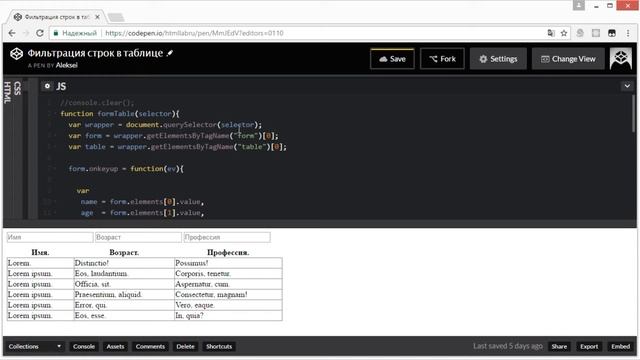Click the Save button
The image size is (640, 360).
coord(392,59)
